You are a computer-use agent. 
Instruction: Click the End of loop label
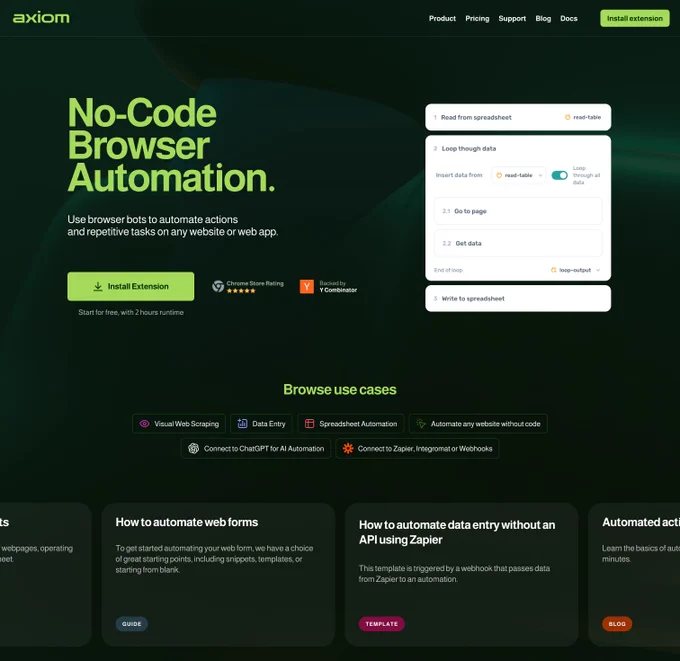pyautogui.click(x=448, y=270)
